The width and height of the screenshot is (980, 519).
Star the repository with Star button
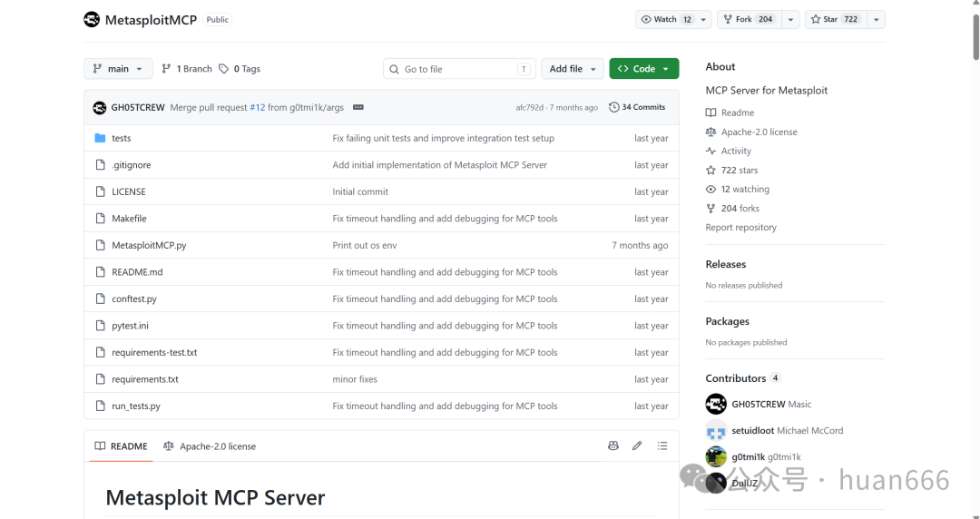click(x=836, y=19)
